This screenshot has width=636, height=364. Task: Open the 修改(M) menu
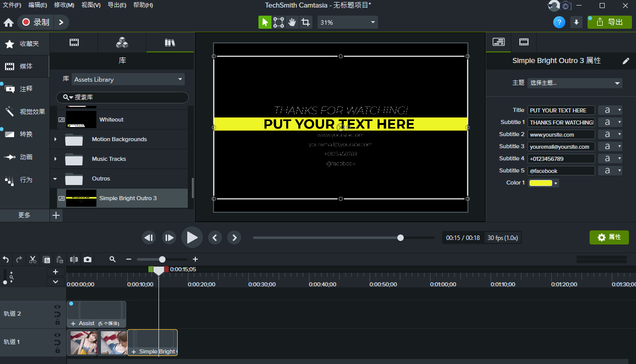coord(64,5)
